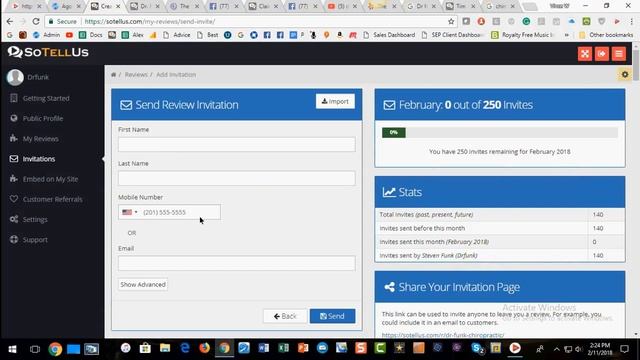Click the Drfunk user avatar
Screen dimensions: 640x360
pyautogui.click(x=15, y=77)
